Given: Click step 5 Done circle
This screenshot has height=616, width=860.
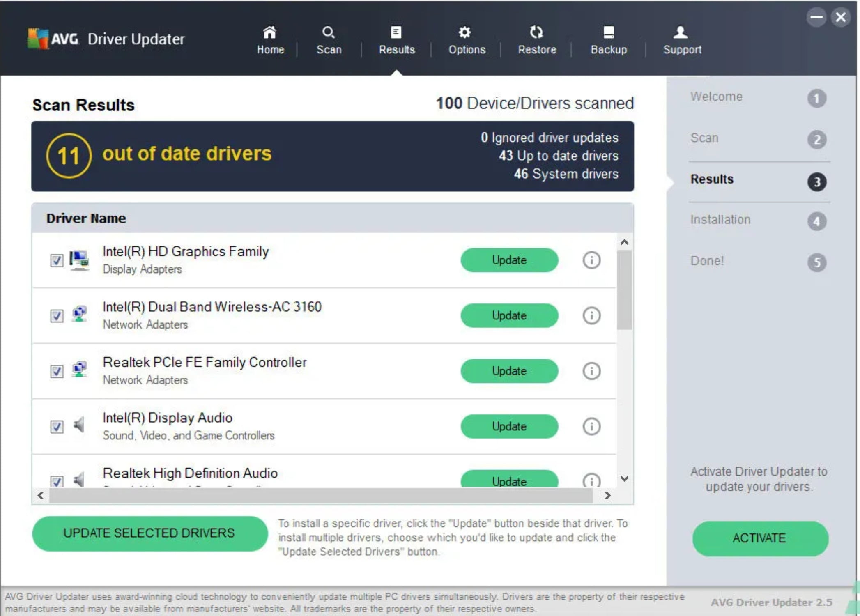Looking at the screenshot, I should 816,262.
